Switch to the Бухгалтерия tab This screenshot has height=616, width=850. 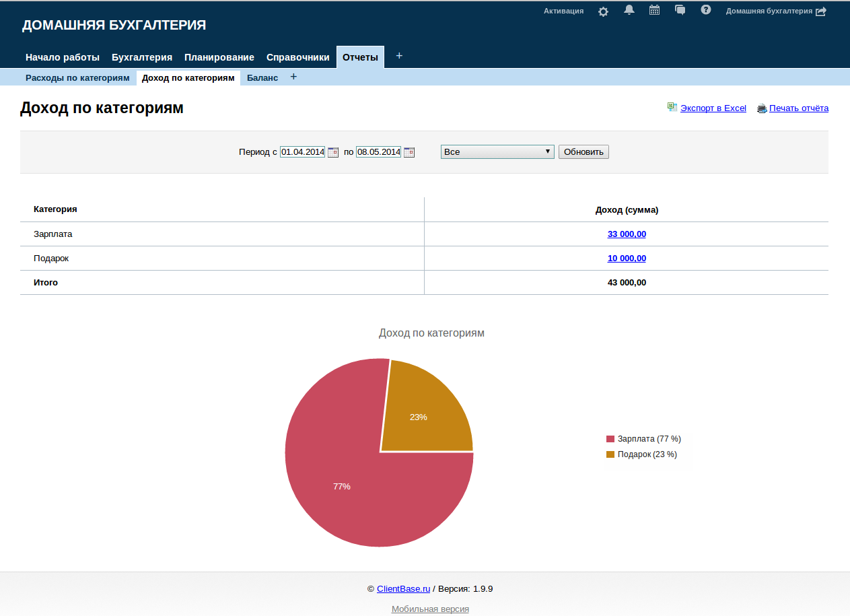[142, 57]
